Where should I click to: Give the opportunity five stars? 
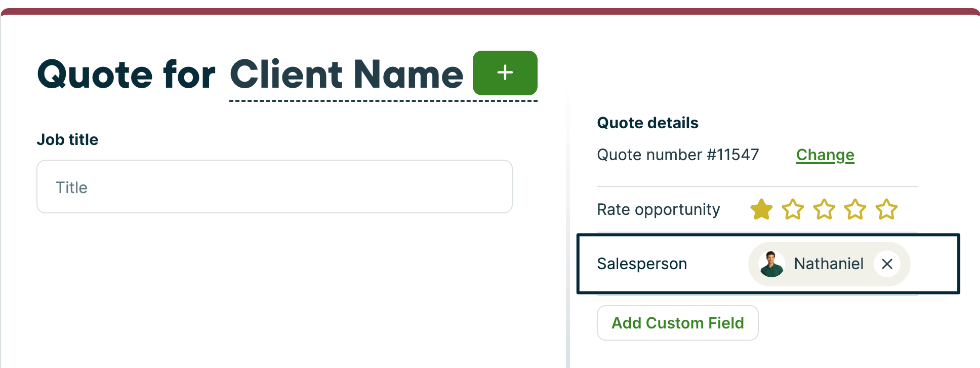887,209
